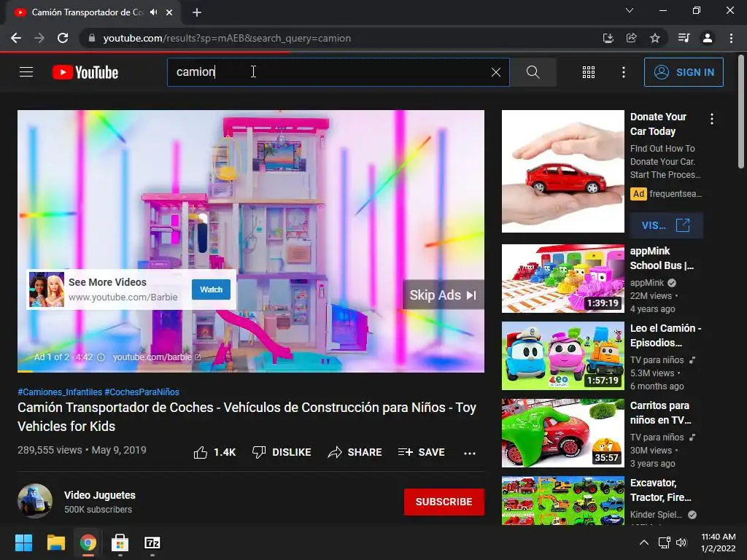The image size is (747, 560).
Task: Subscribe to Video Juguetes channel
Action: (444, 502)
